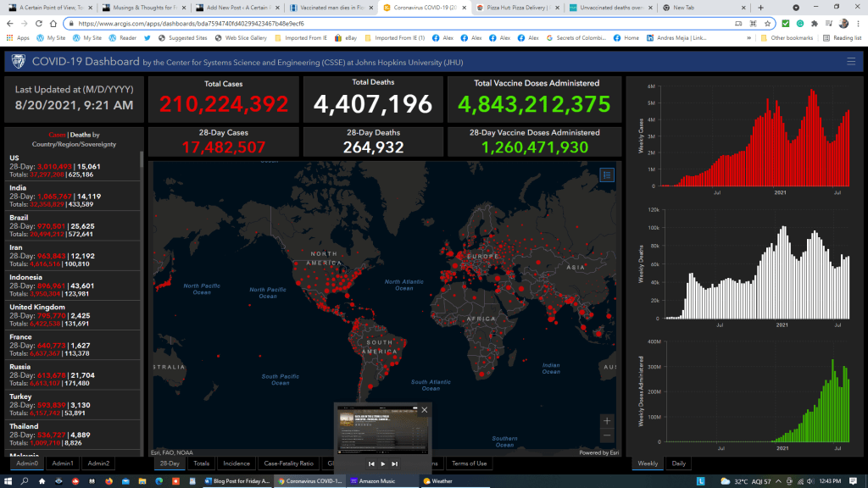This screenshot has width=868, height=488.
Task: Switch the list to Admin2 level
Action: pyautogui.click(x=98, y=463)
